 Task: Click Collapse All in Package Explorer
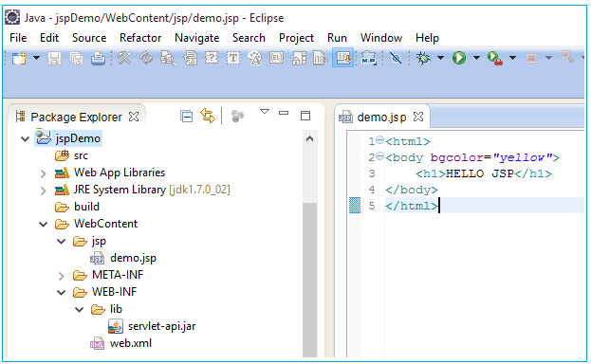[186, 117]
